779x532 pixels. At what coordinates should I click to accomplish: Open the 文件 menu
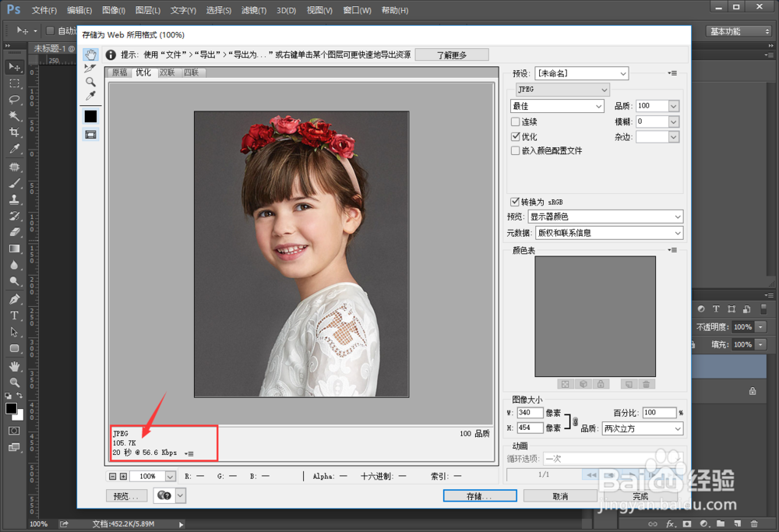(44, 10)
